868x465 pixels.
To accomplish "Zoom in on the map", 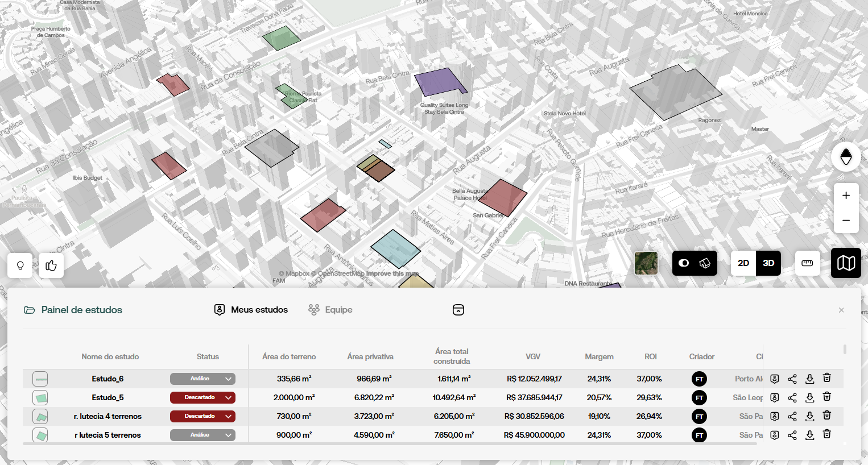I will click(846, 196).
